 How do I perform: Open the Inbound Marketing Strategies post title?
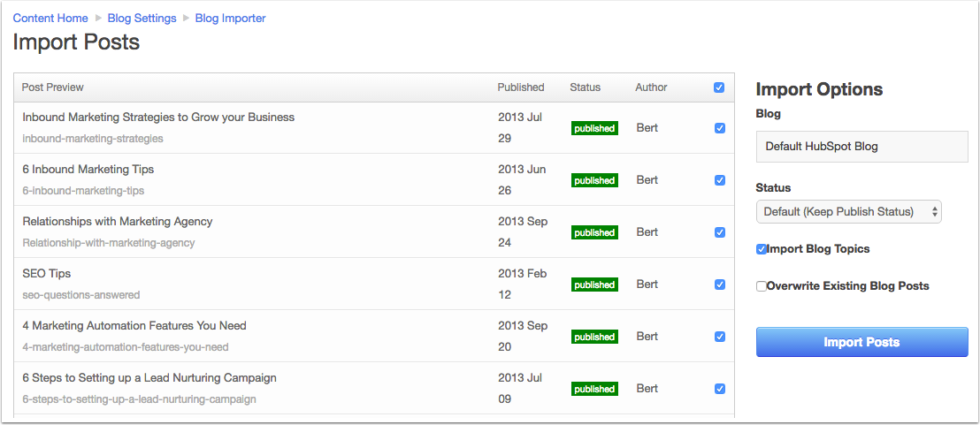[x=158, y=117]
